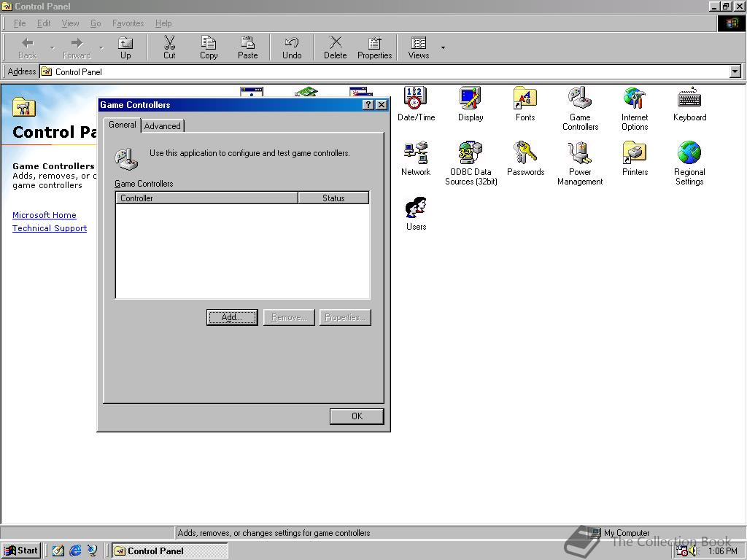Open the Passwords icon
The image size is (747, 560).
tap(525, 158)
